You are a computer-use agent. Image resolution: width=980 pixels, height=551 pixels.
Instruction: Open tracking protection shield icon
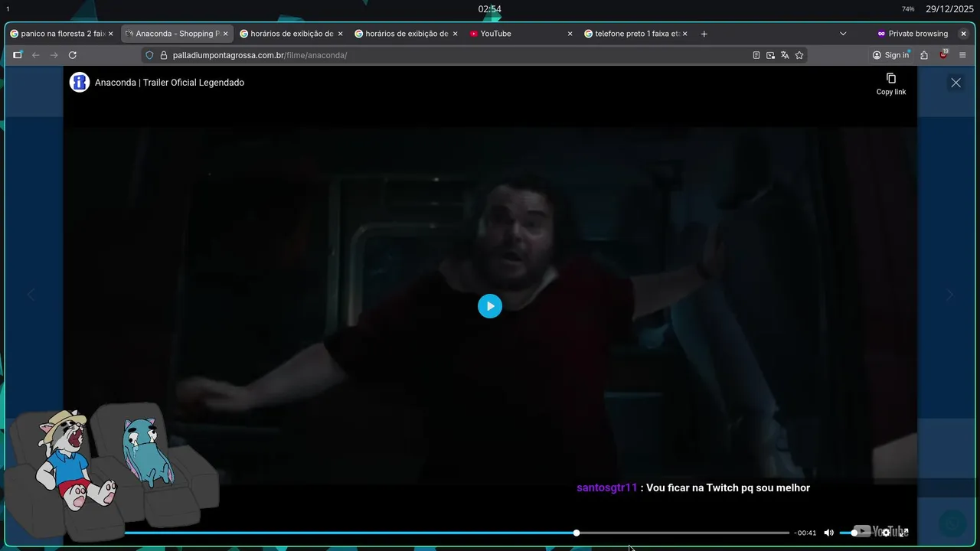coord(150,55)
